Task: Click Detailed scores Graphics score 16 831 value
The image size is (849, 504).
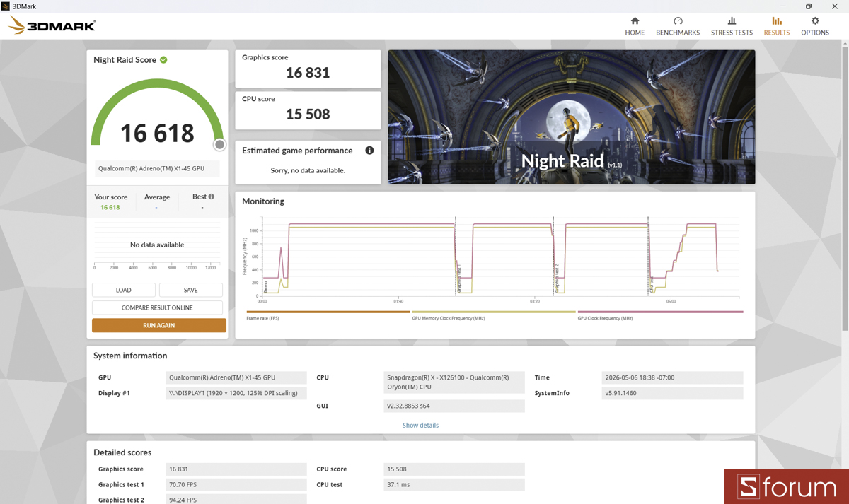Action: coord(236,469)
